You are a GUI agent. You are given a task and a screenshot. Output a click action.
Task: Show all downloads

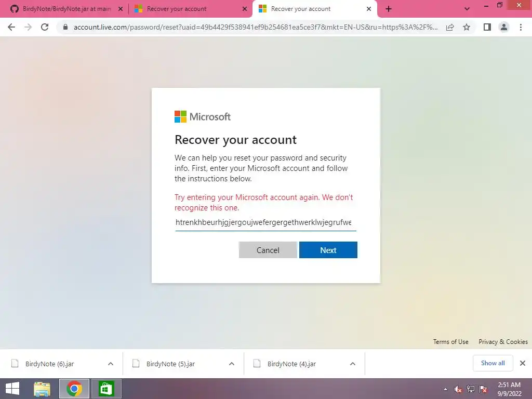[x=493, y=363]
